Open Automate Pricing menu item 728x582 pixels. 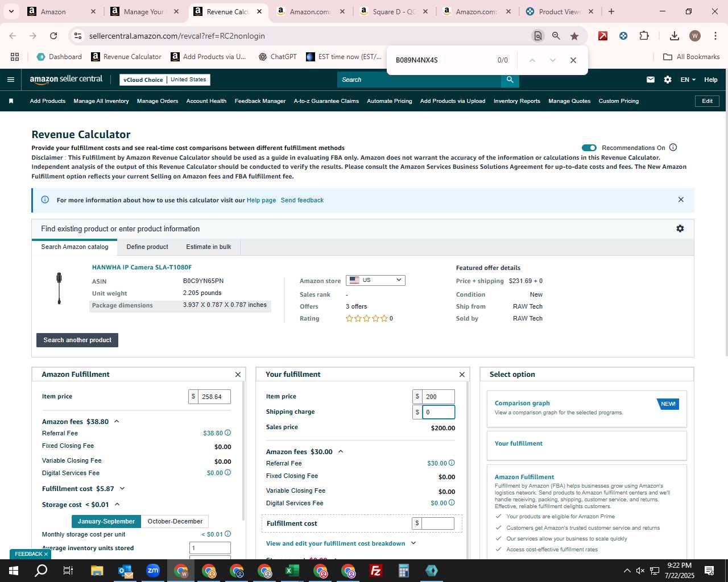pos(390,101)
